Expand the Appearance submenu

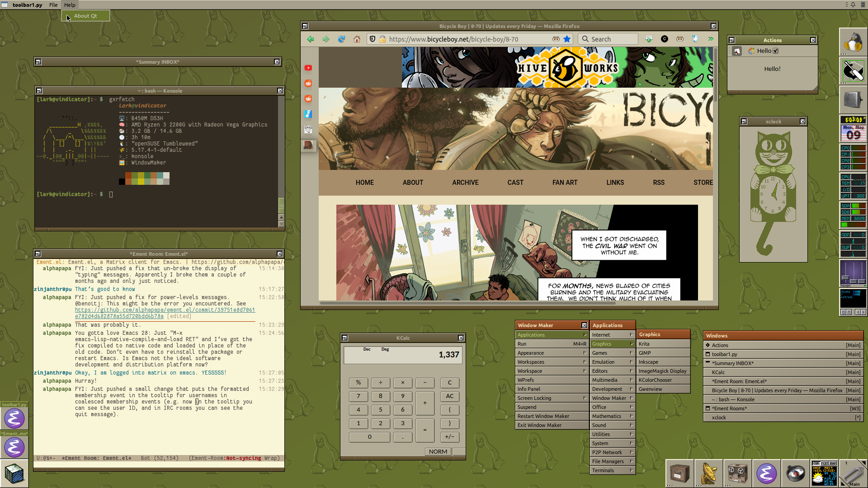[552, 353]
